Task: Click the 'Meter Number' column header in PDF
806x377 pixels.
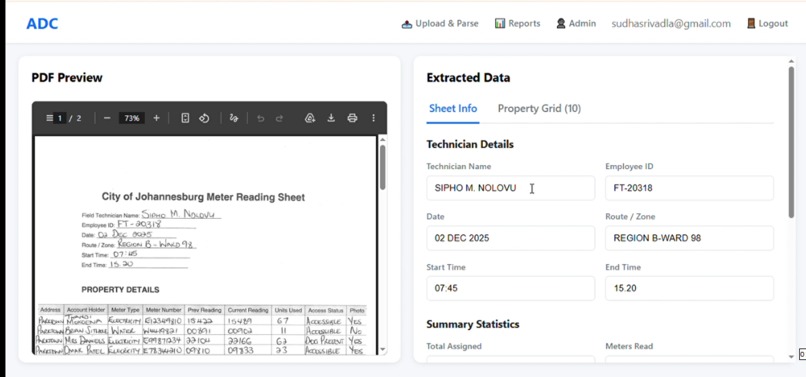Action: pos(163,310)
